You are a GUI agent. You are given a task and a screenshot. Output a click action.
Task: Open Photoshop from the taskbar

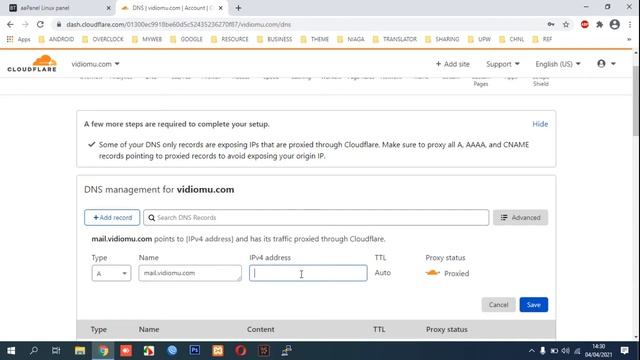tap(195, 351)
